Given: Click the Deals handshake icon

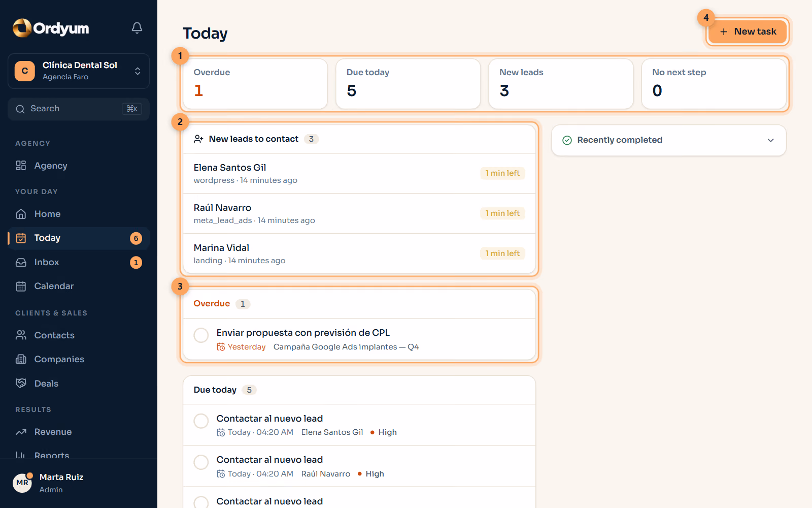Looking at the screenshot, I should [x=21, y=384].
